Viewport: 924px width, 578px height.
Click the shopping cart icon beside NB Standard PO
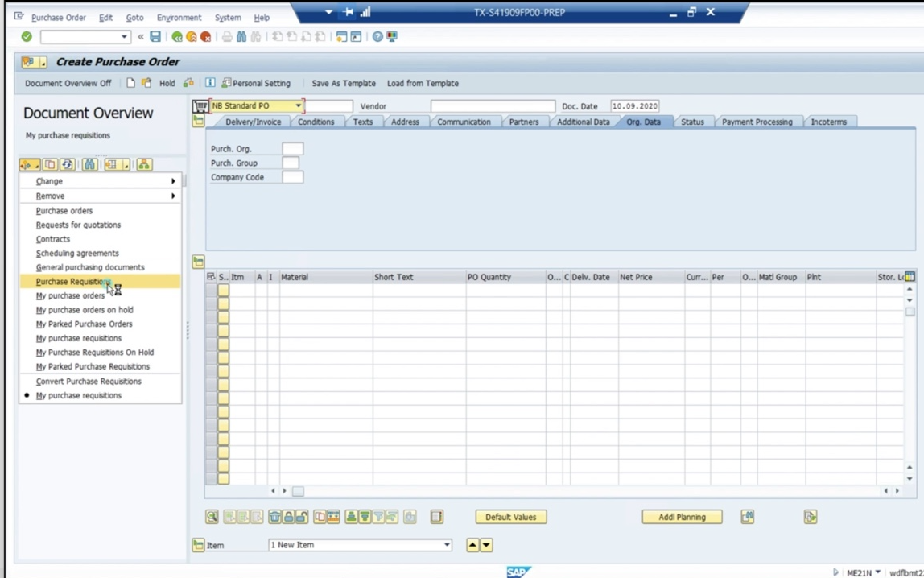pyautogui.click(x=200, y=106)
